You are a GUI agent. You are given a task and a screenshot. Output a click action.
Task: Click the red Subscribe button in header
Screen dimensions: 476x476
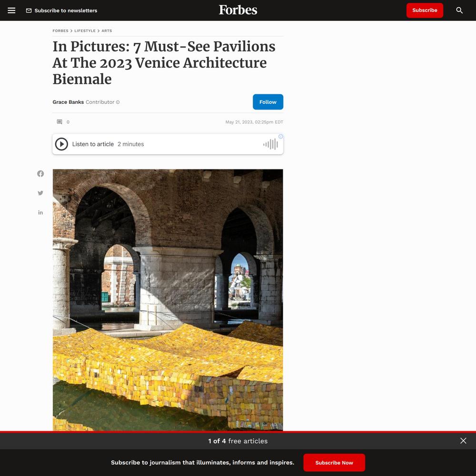425,10
